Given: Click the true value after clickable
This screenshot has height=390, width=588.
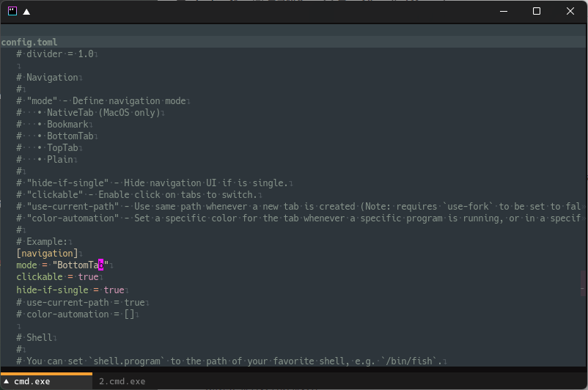Looking at the screenshot, I should [88, 277].
